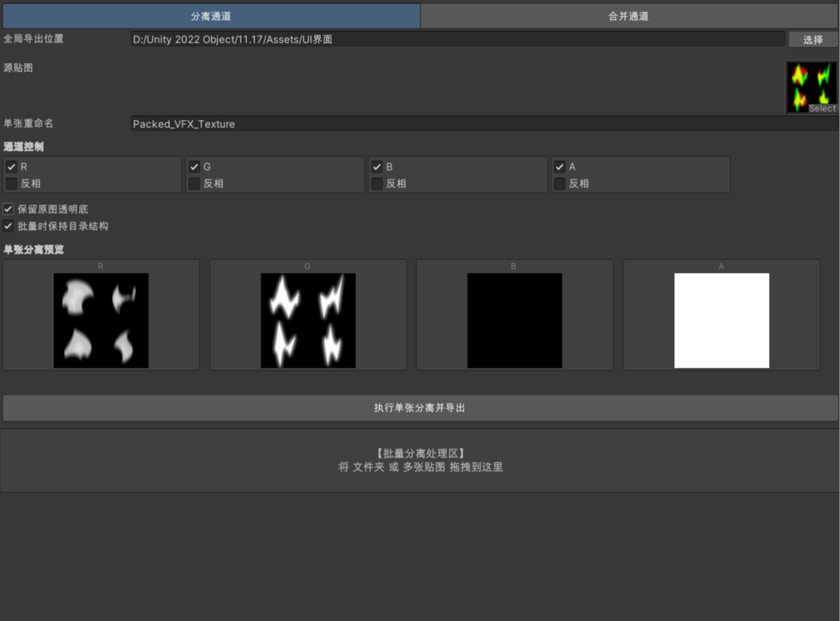Click the 选择 button for export location
This screenshot has height=621, width=840.
tap(813, 40)
